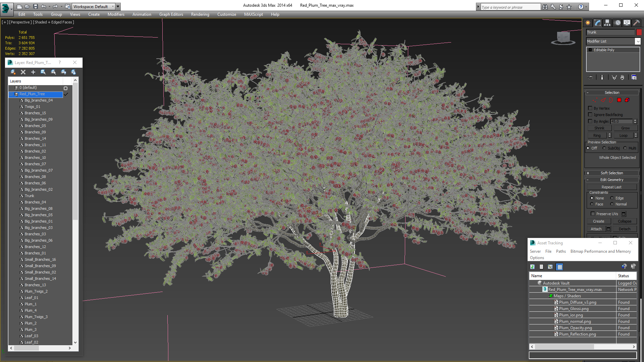Screen dimensions: 644x362
Task: Click the Trunk layer in outliner
Action: pos(29,196)
